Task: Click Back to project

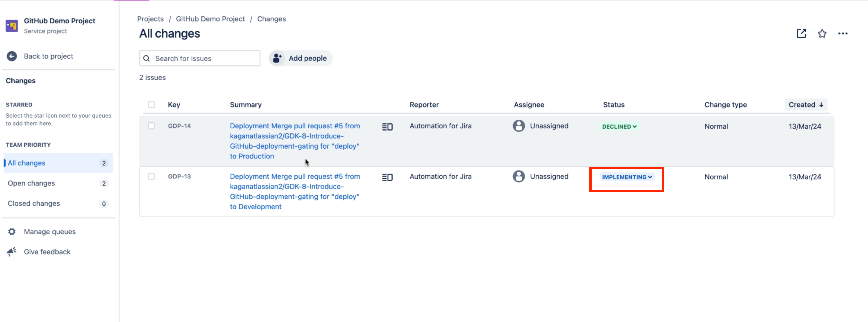Action: [49, 56]
